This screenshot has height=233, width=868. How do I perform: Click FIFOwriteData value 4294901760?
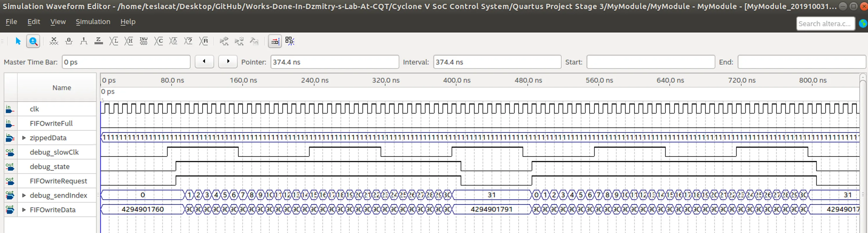point(143,209)
